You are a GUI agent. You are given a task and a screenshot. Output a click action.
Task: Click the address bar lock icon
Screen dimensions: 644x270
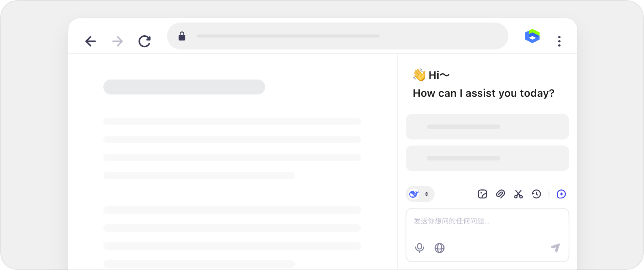(x=182, y=36)
